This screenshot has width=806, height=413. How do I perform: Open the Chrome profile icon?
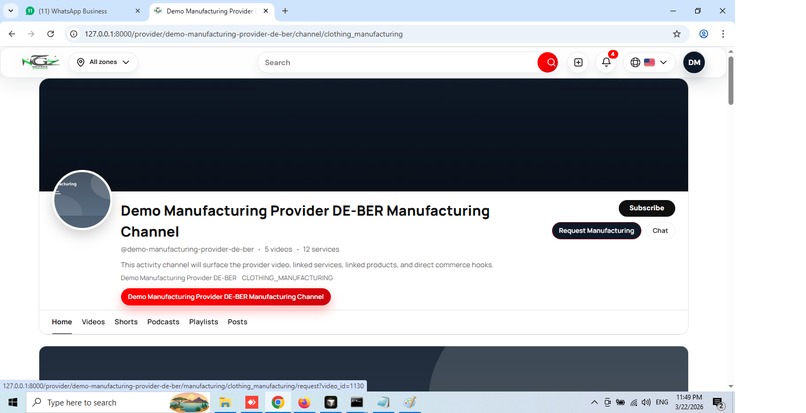pos(703,34)
